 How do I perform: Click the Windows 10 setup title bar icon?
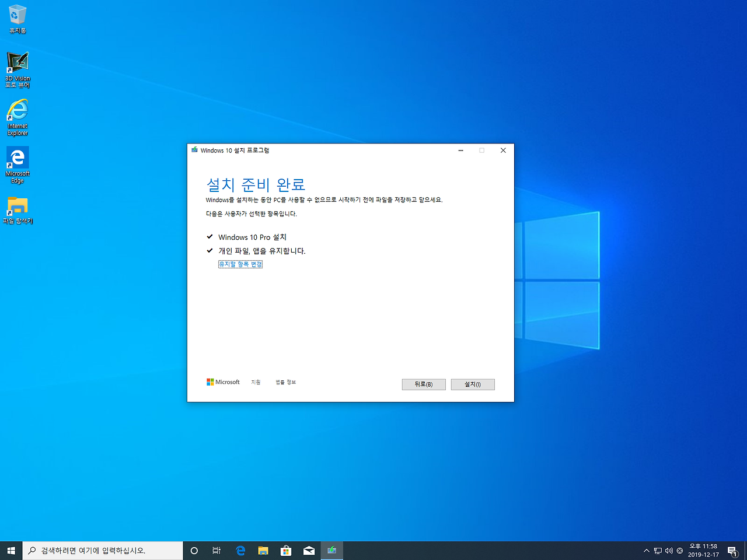194,150
